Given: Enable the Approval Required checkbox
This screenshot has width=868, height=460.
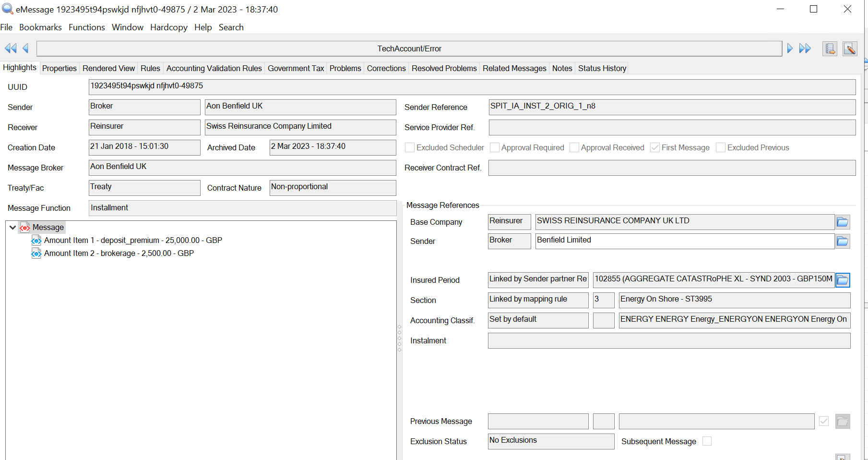Looking at the screenshot, I should click(x=495, y=147).
